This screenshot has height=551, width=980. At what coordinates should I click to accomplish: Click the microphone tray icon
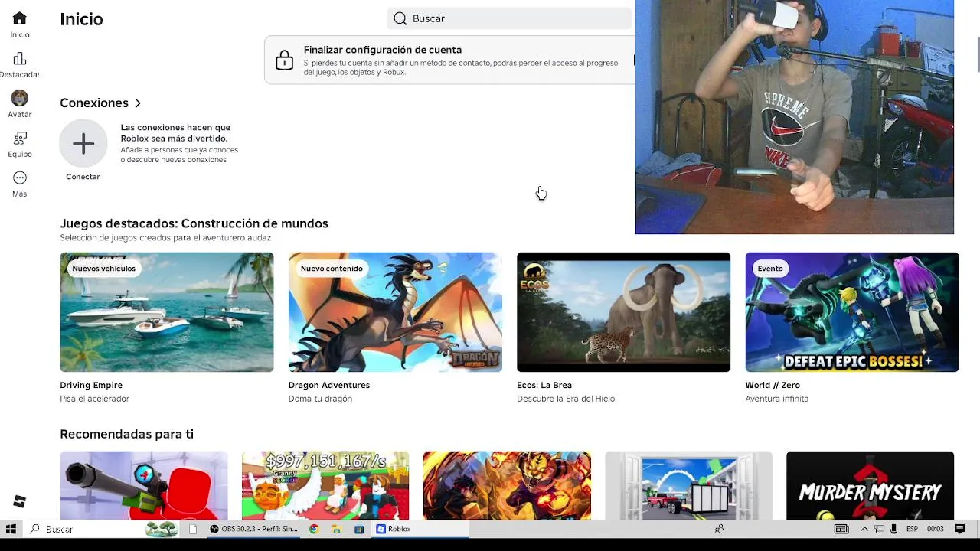(x=893, y=529)
